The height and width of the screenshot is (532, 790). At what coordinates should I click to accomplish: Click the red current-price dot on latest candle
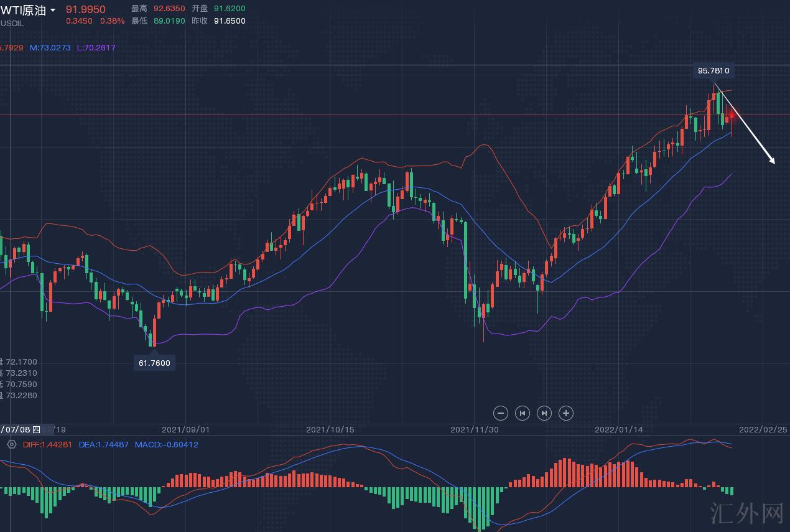(x=732, y=115)
